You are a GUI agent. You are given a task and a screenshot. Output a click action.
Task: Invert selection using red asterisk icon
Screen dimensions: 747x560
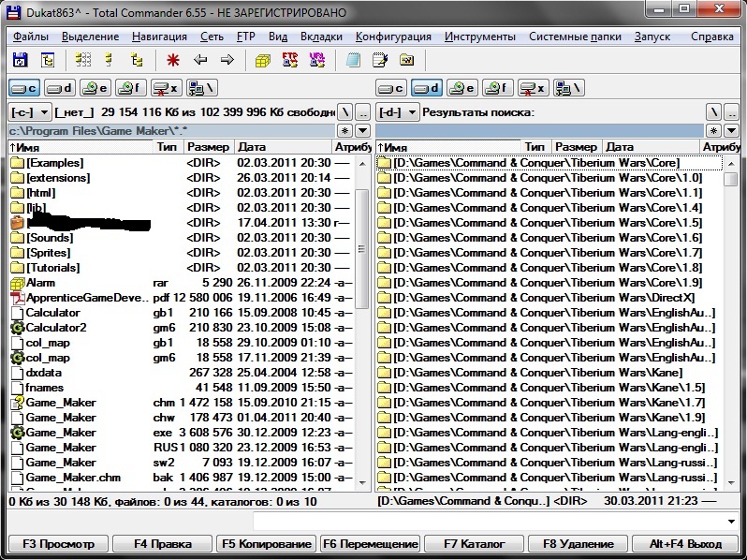[x=173, y=60]
